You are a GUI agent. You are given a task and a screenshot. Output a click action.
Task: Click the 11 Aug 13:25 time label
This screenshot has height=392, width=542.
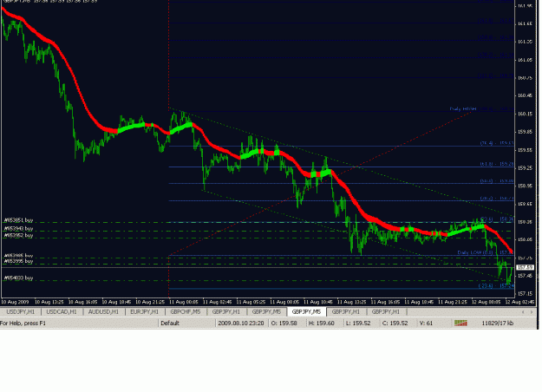tap(351, 302)
